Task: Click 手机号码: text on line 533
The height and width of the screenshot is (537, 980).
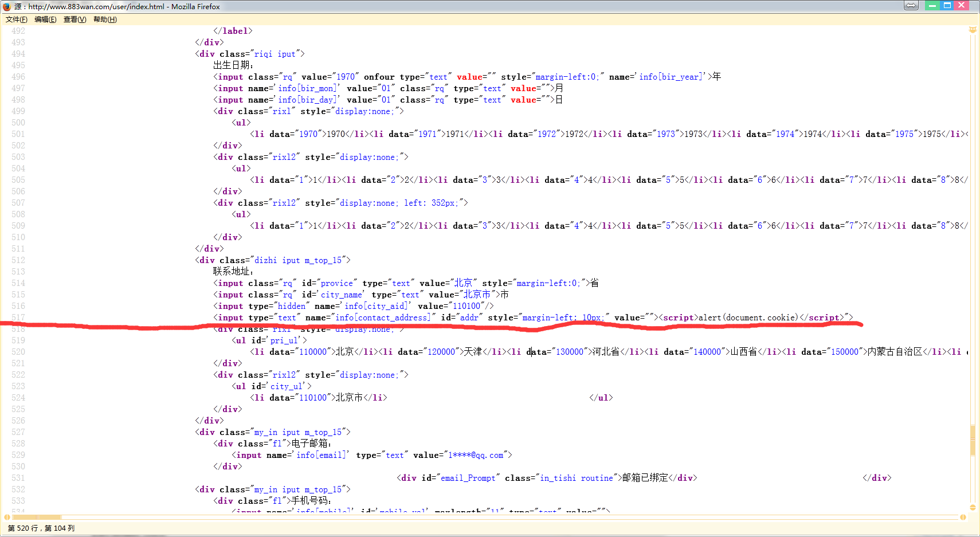Action: tap(311, 501)
